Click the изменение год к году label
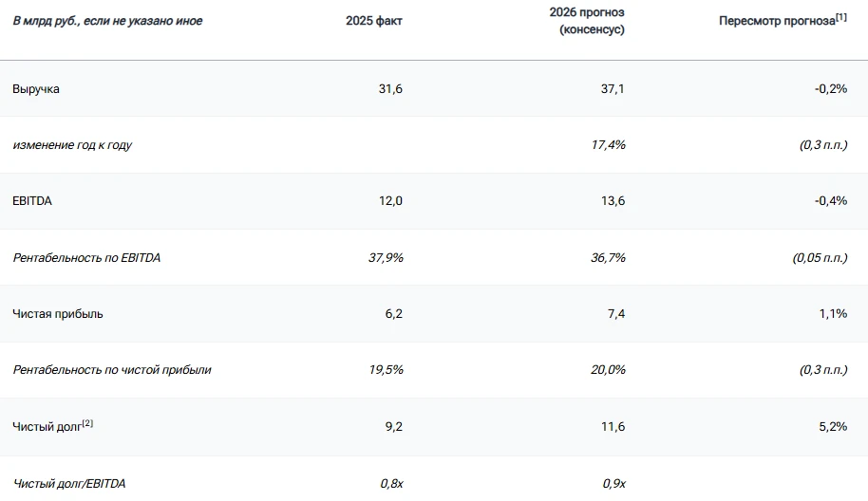868x501 pixels. (72, 145)
